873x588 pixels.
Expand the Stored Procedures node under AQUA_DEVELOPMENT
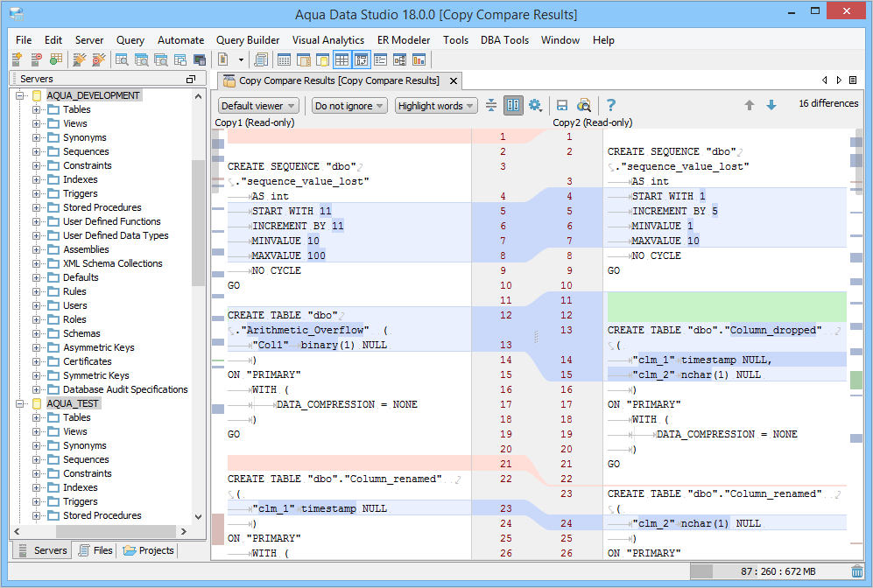tap(37, 207)
